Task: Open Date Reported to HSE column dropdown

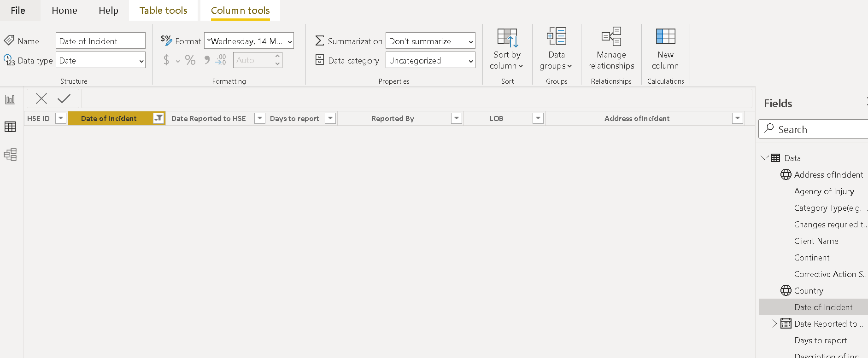Action: pos(260,118)
